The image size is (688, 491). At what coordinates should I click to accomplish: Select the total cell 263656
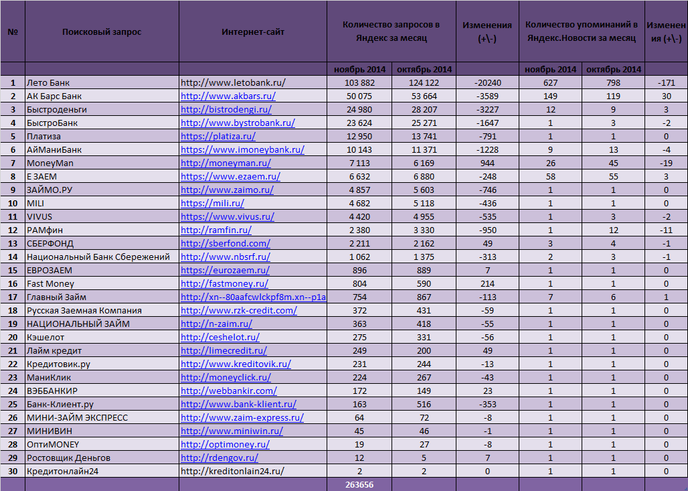(x=359, y=484)
